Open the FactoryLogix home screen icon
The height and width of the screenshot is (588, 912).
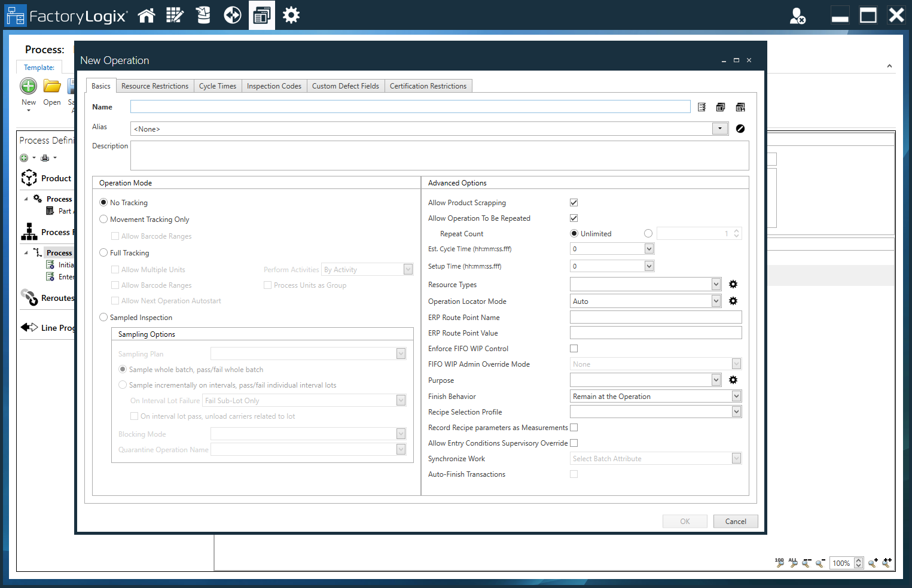click(147, 15)
